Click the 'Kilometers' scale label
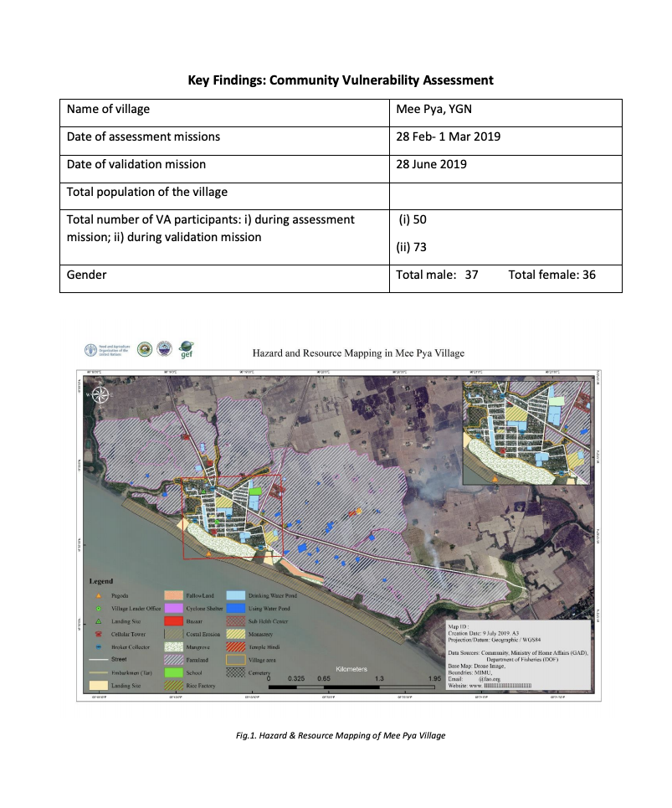 (x=351, y=669)
